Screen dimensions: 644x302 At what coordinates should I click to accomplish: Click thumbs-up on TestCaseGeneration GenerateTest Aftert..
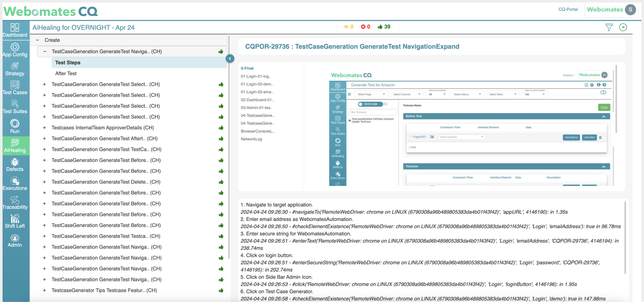coord(221,139)
